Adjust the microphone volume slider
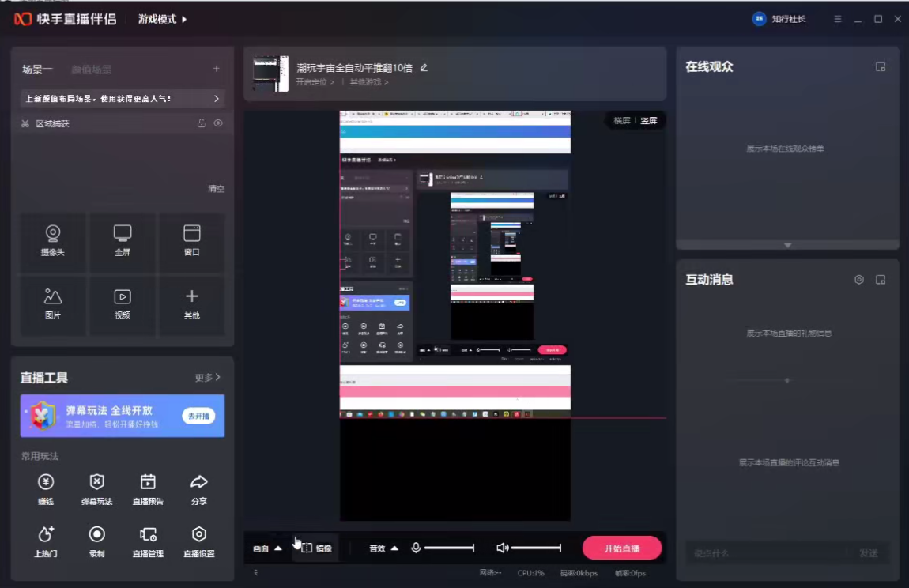909x588 pixels. [x=449, y=548]
